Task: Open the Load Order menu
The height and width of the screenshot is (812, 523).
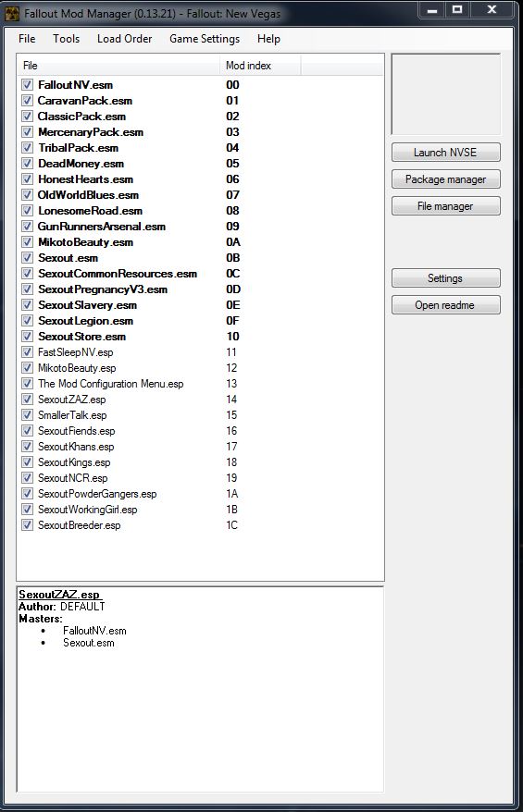Action: click(x=124, y=39)
